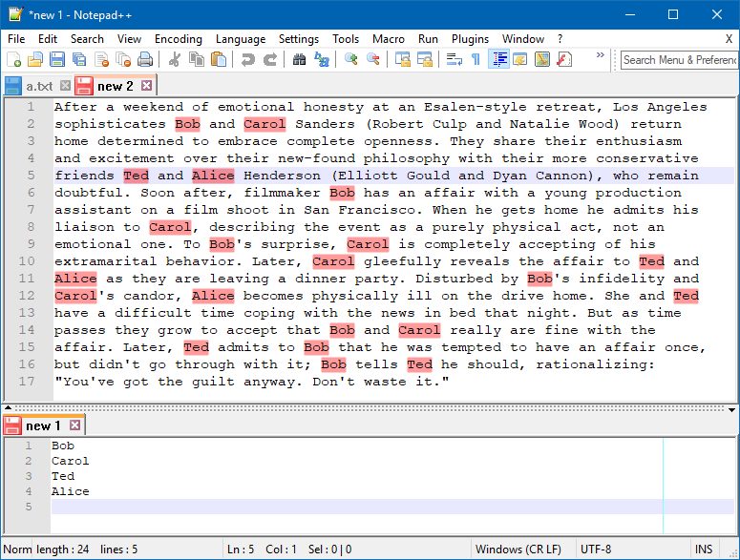This screenshot has height=560, width=740.
Task: Click the Undo arrow icon
Action: [247, 60]
